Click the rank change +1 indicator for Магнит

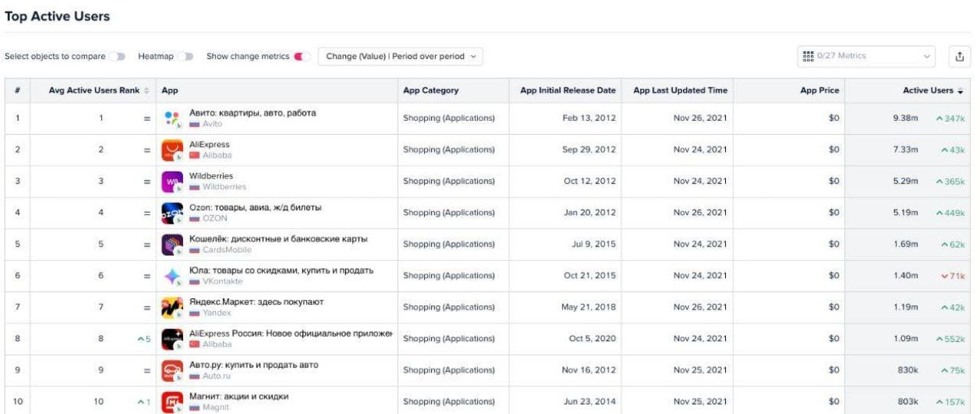pyautogui.click(x=144, y=401)
